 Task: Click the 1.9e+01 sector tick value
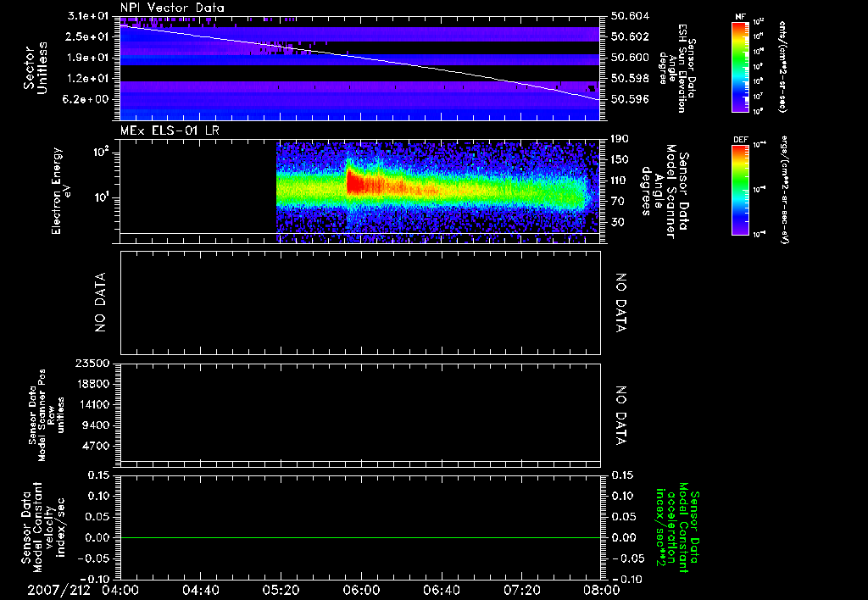[88, 58]
